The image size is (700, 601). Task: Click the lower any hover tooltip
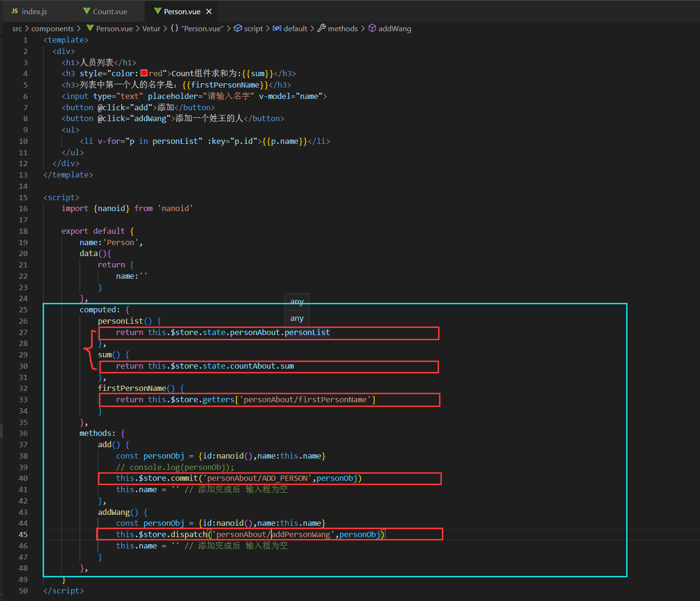[x=297, y=318]
